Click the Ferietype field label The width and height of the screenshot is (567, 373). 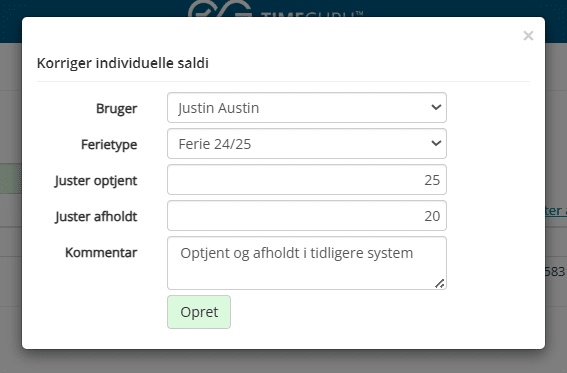click(x=109, y=145)
